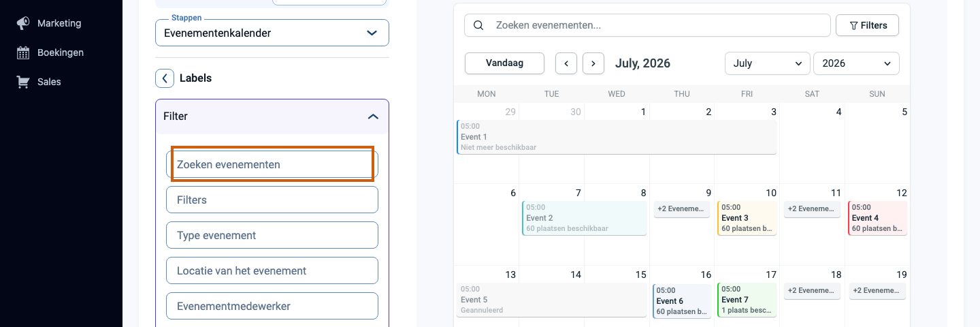Focus the Zoeken evenementen search box
This screenshot has height=327, width=980.
pyautogui.click(x=647, y=25)
